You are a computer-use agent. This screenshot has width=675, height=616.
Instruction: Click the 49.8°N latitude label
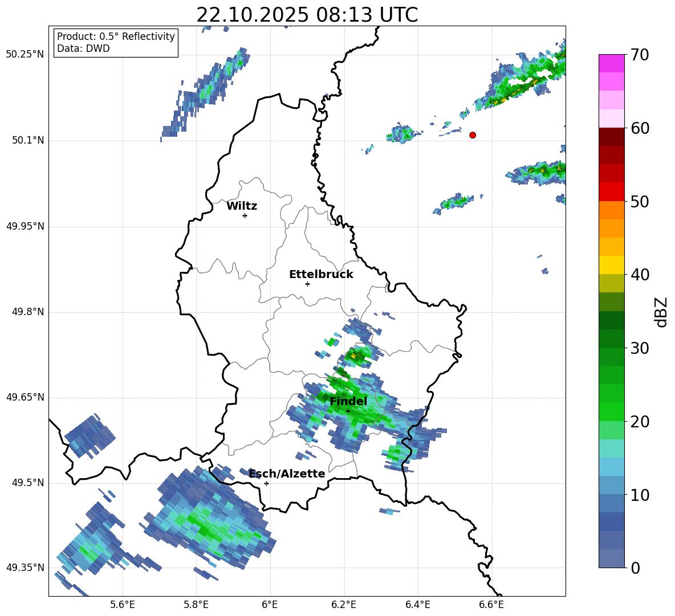coord(28,312)
